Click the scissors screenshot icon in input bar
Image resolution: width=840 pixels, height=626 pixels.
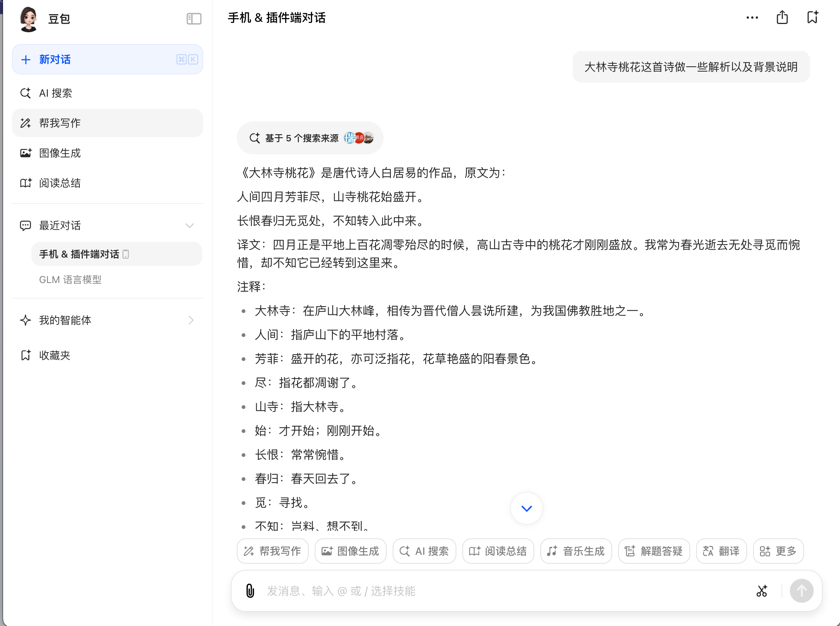(x=762, y=590)
